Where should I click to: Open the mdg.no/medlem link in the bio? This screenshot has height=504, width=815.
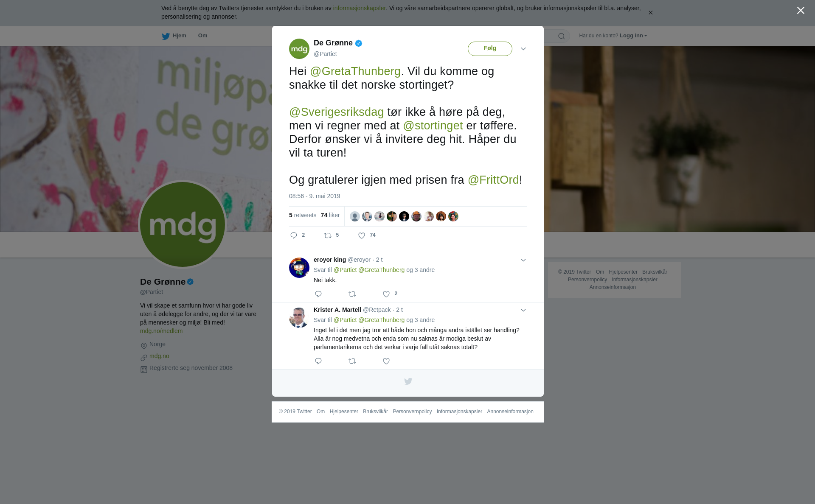161,331
